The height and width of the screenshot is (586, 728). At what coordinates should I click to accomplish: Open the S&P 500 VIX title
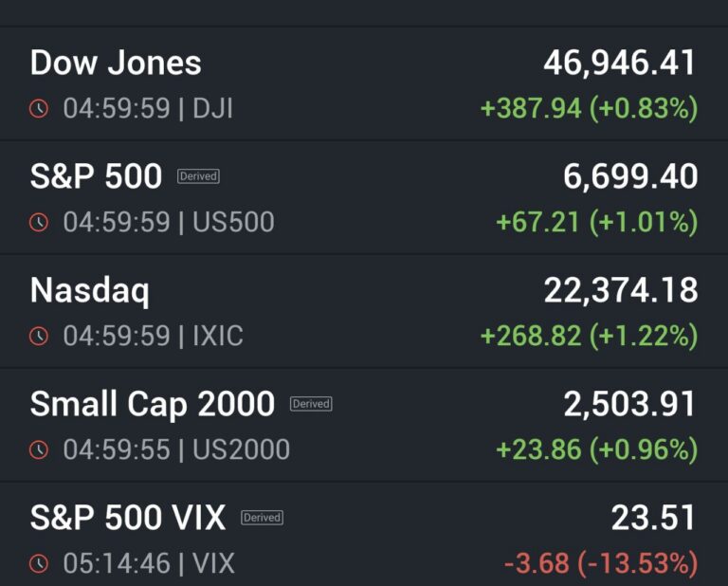[x=128, y=519]
